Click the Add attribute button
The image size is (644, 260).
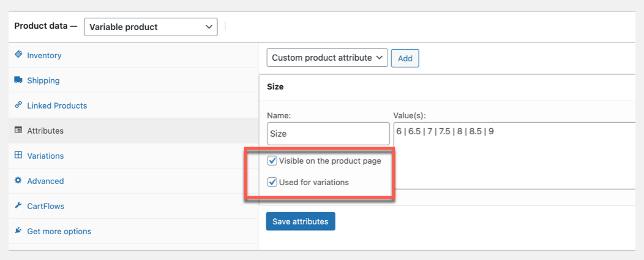405,58
